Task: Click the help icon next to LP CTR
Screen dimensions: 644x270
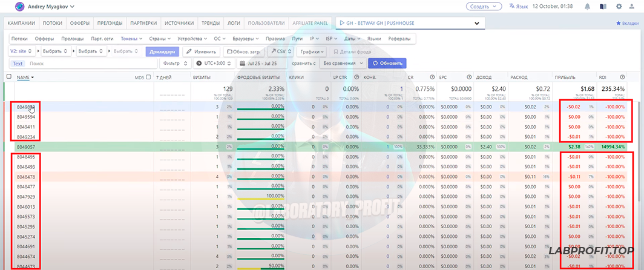Action: click(357, 77)
